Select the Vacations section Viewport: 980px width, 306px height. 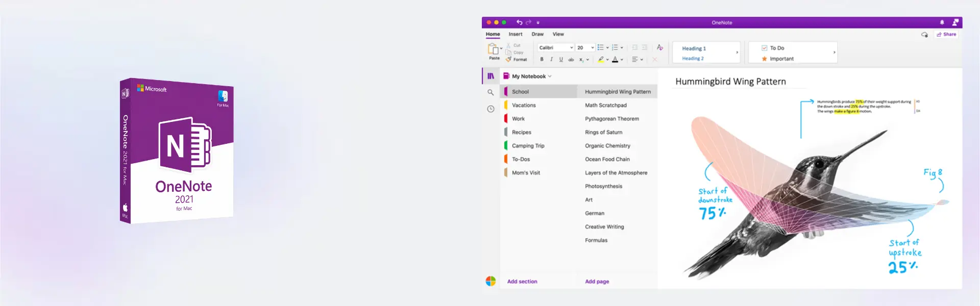coord(539,105)
